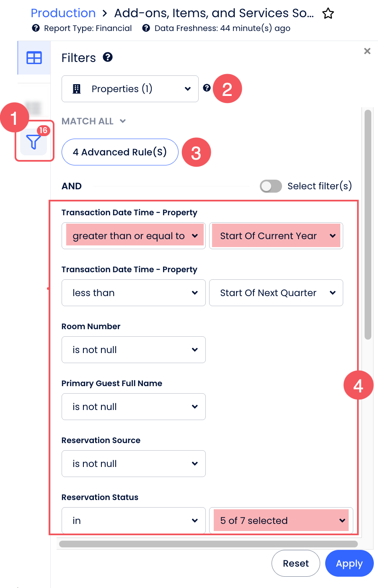
Task: Expand the Properties (1) dropdown
Action: pyautogui.click(x=130, y=89)
